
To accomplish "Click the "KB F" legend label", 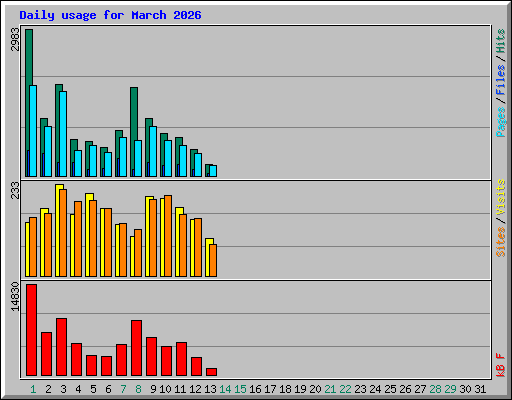I will 501,365.
